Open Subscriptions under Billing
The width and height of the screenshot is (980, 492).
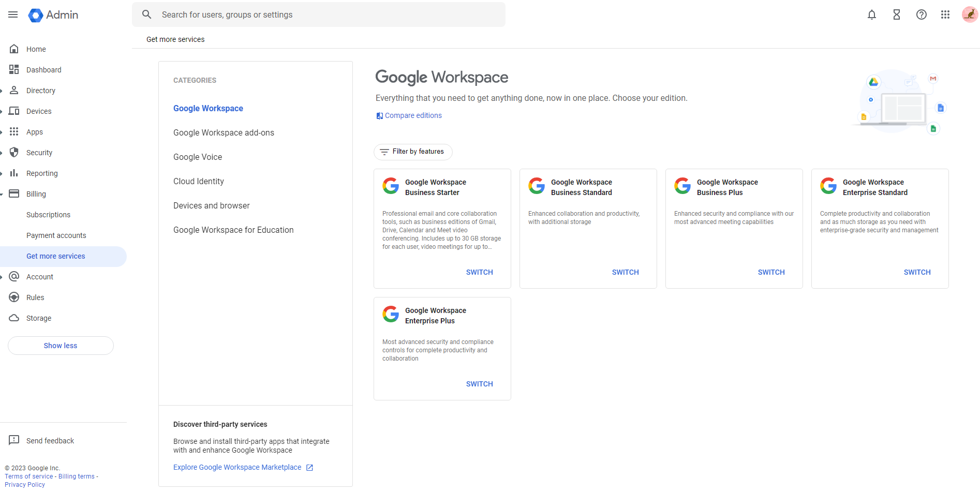click(48, 215)
